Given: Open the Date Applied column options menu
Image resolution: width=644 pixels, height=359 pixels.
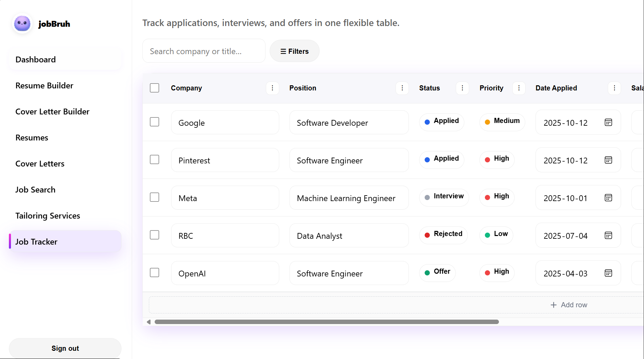Looking at the screenshot, I should (614, 88).
